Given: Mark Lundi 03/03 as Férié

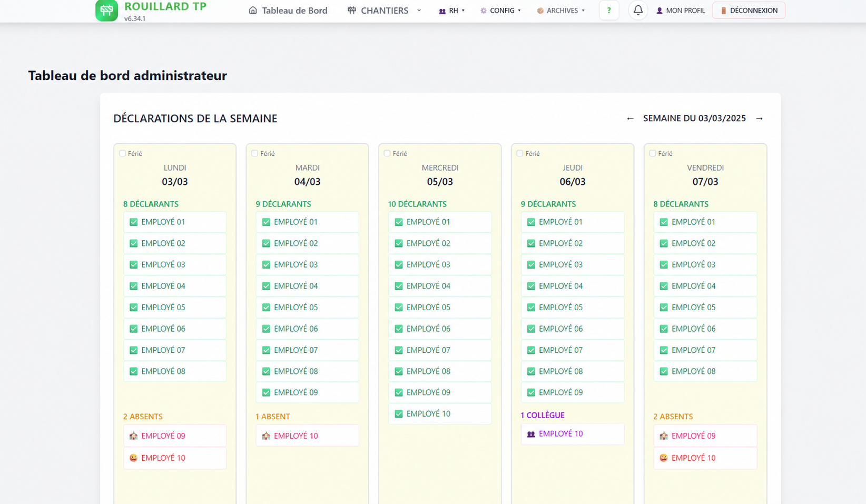Looking at the screenshot, I should tap(122, 153).
